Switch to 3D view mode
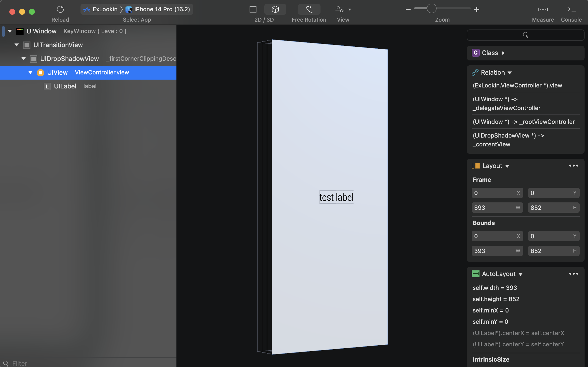Image resolution: width=588 pixels, height=367 pixels. pyautogui.click(x=275, y=9)
